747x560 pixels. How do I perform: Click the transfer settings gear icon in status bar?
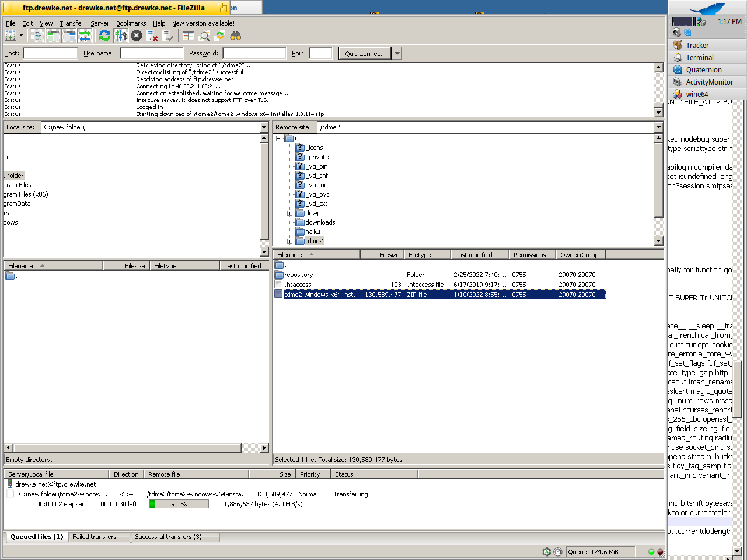click(x=547, y=552)
